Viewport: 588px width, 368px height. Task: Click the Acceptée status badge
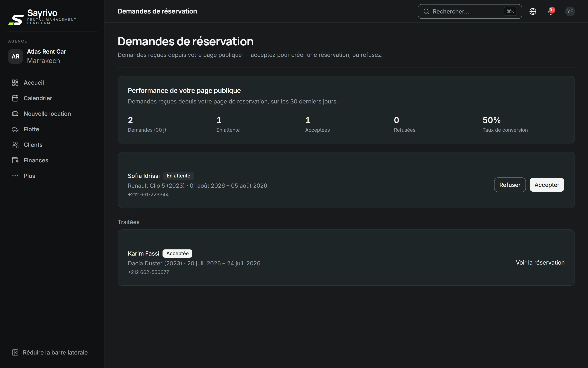(x=177, y=253)
